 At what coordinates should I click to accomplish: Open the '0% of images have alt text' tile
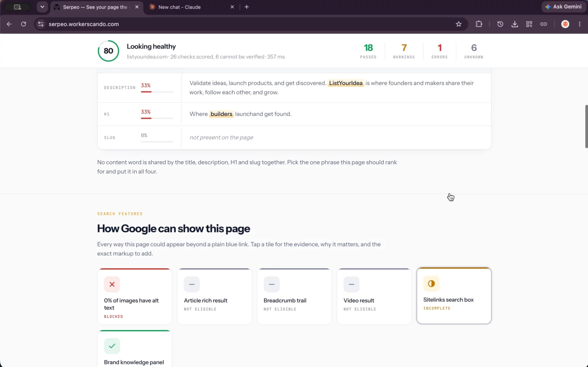point(134,296)
